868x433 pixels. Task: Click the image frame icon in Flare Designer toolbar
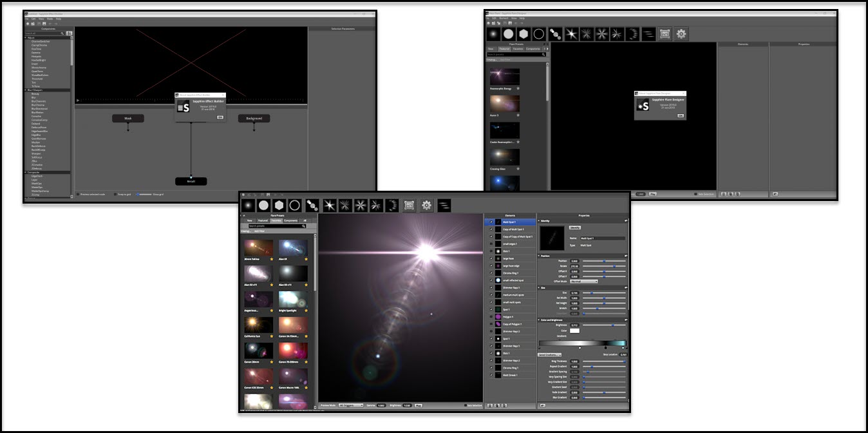pos(665,34)
